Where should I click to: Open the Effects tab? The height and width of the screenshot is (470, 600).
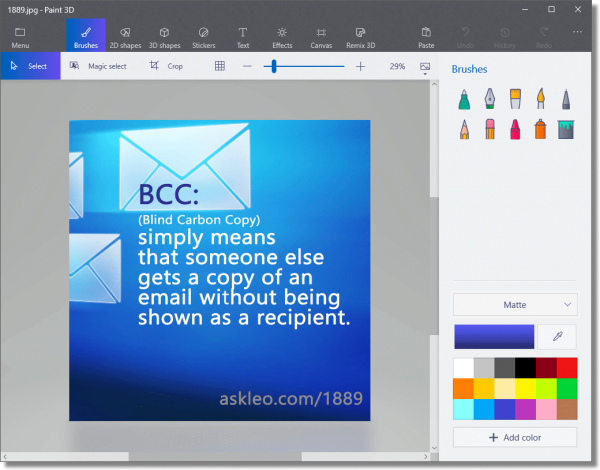282,38
